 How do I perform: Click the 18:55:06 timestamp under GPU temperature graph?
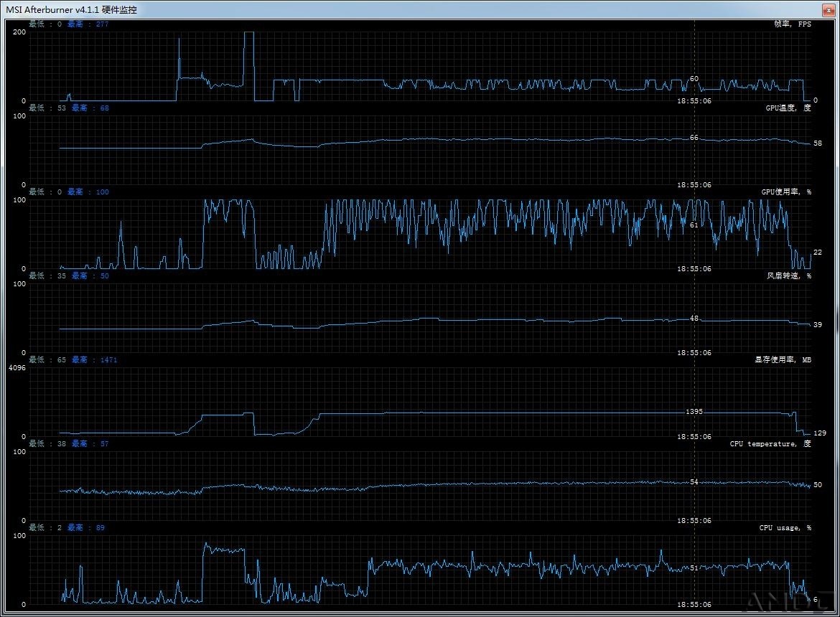[694, 185]
